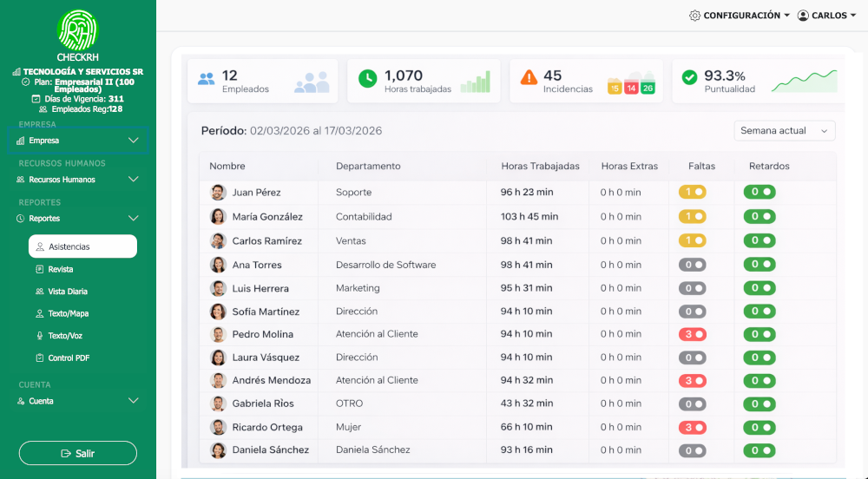
Task: Click the Faltas column header
Action: (701, 166)
